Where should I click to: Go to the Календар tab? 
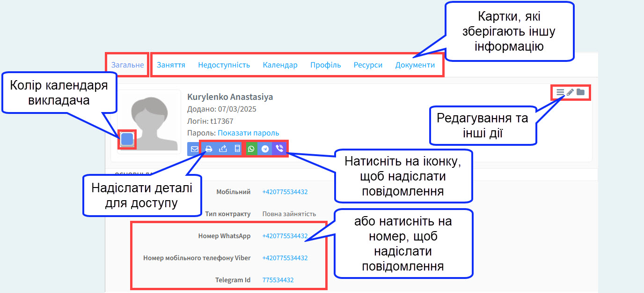click(x=280, y=65)
